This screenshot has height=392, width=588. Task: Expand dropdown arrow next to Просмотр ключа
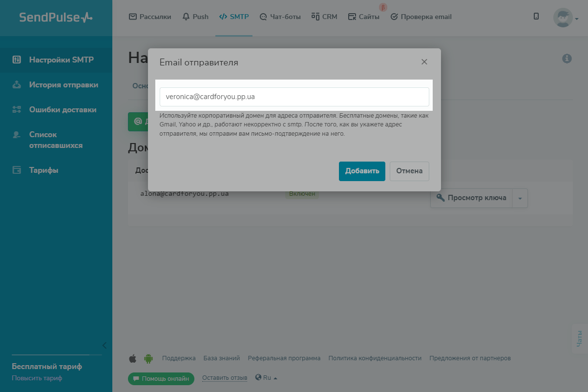(520, 198)
